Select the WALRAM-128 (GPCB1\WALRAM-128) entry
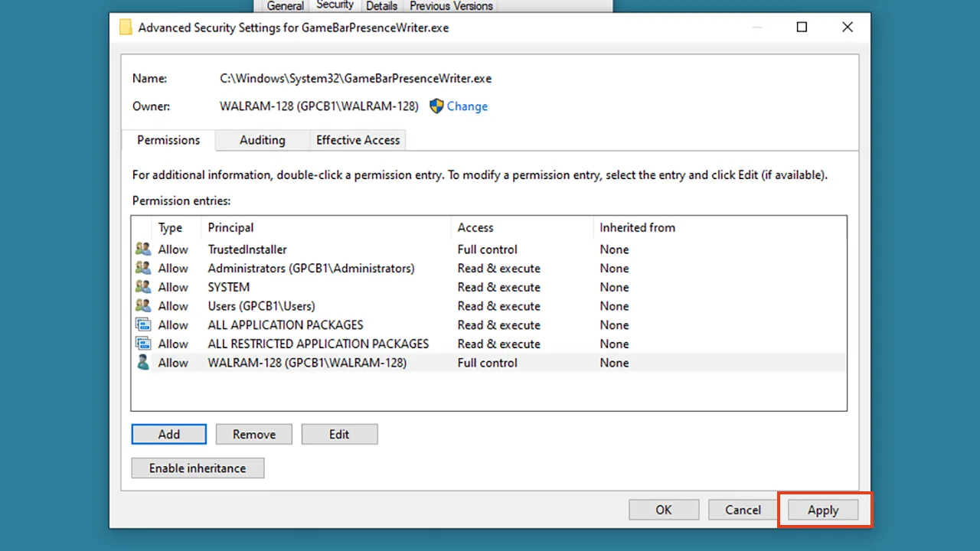The image size is (980, 551). 488,363
